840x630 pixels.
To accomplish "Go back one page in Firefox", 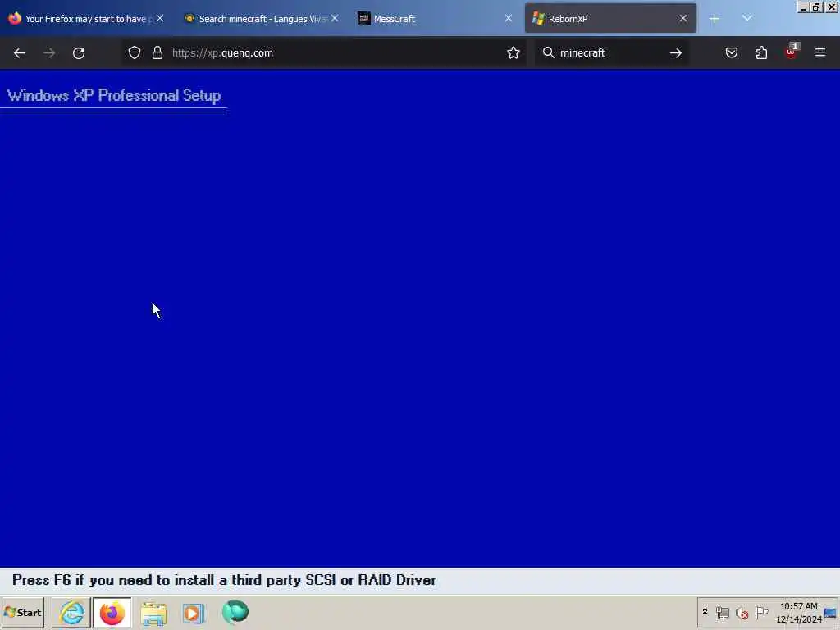I will click(20, 53).
